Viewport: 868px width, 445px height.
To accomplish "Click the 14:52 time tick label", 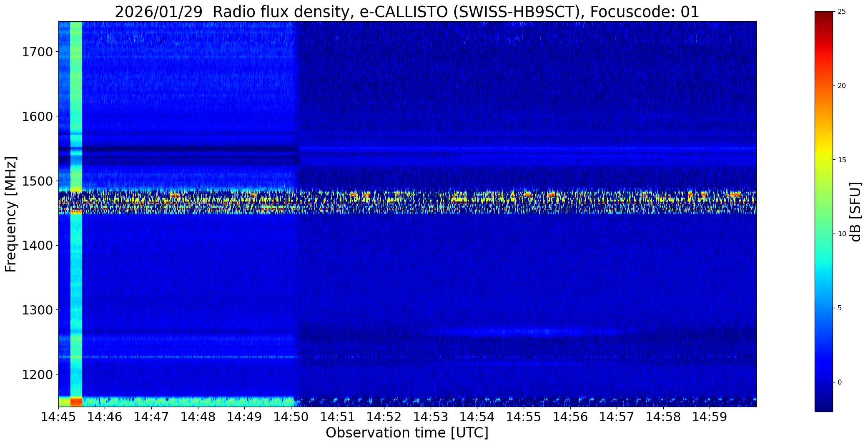I will (384, 417).
